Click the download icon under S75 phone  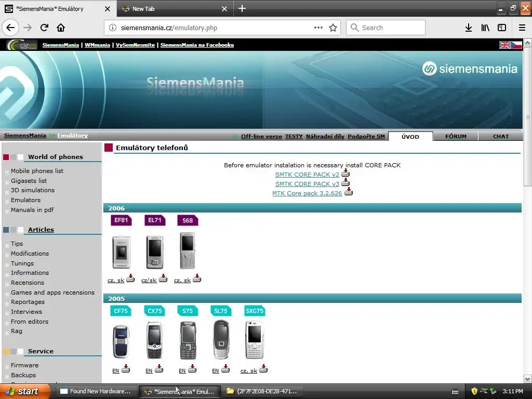[x=192, y=368]
